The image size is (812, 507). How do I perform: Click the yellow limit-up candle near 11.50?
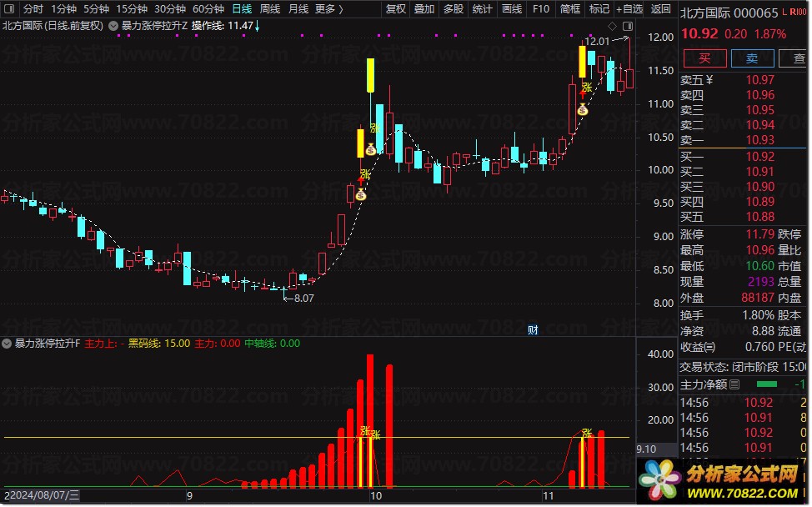pos(371,76)
